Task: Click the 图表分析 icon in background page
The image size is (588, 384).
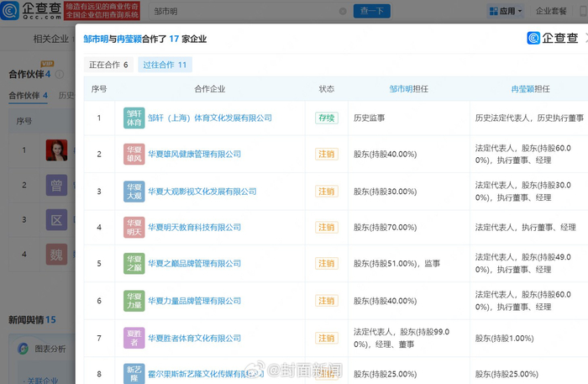Action: pyautogui.click(x=24, y=349)
